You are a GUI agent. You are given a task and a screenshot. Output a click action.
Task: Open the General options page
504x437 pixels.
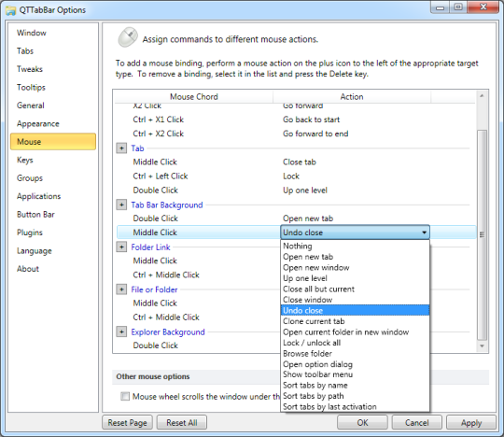coord(53,106)
